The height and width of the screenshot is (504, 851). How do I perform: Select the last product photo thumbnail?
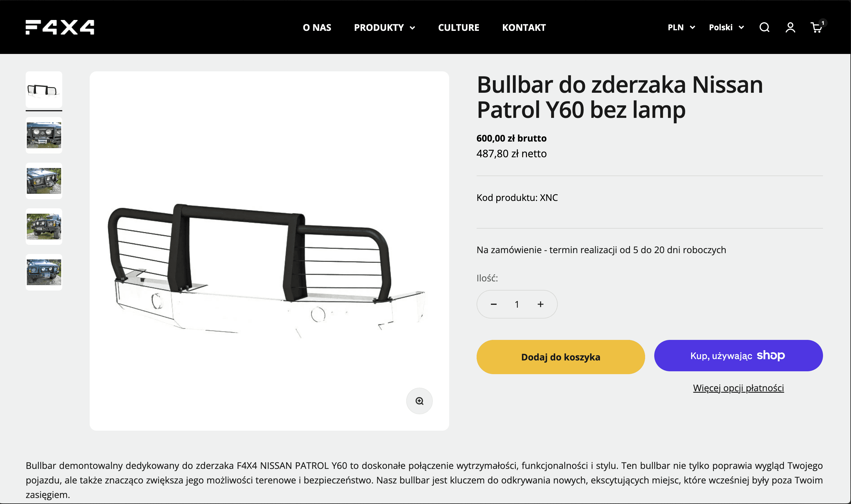pos(44,272)
